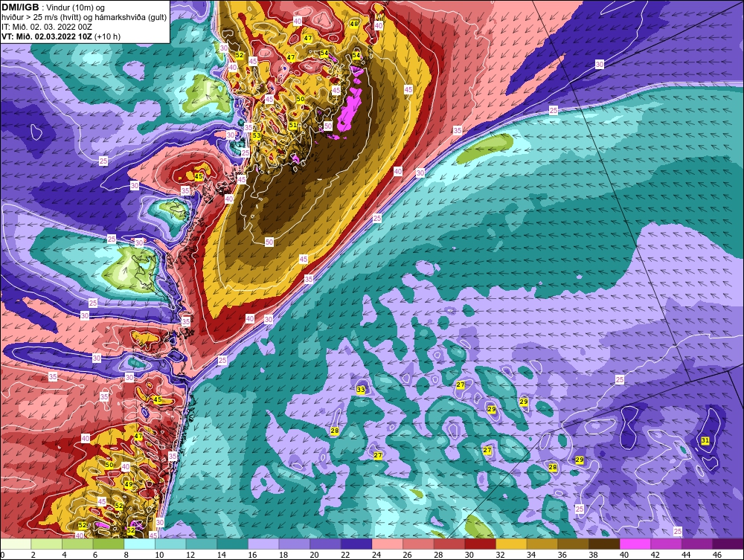Image resolution: width=744 pixels, height=560 pixels.
Task: Pick the pink 24–26 legend swatch
Action: click(387, 544)
